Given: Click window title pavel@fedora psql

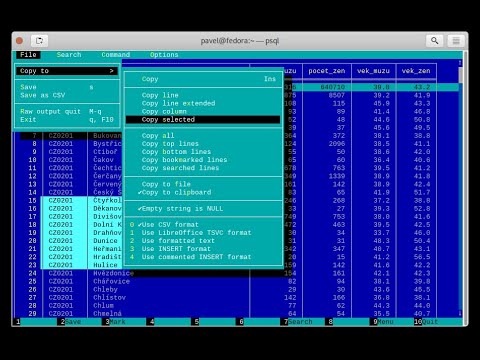Looking at the screenshot, I should tap(240, 41).
